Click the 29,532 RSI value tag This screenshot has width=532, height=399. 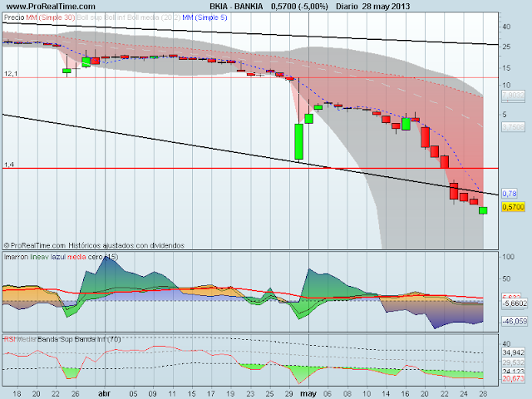click(x=513, y=362)
